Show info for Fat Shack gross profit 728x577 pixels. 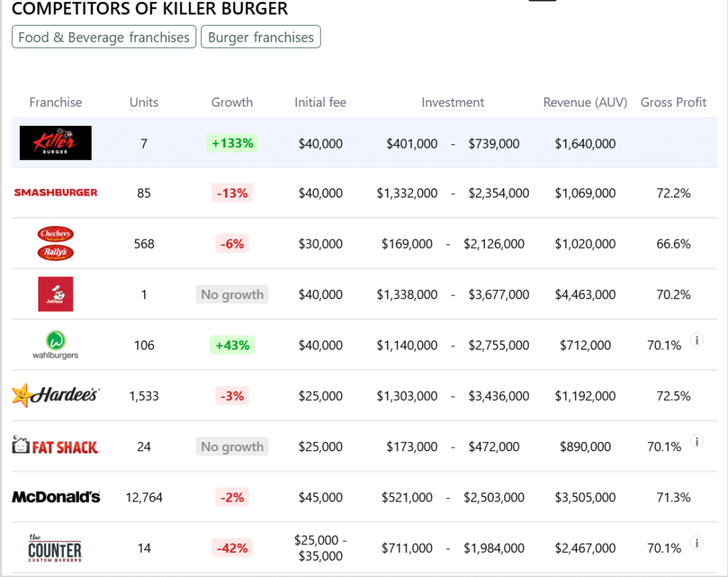coord(697,441)
